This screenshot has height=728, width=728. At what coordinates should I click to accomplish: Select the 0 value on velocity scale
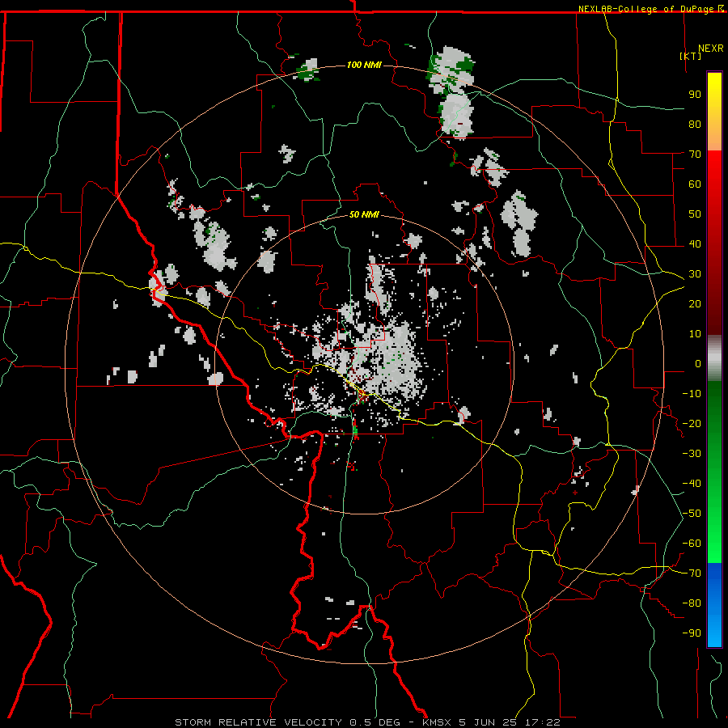point(698,363)
